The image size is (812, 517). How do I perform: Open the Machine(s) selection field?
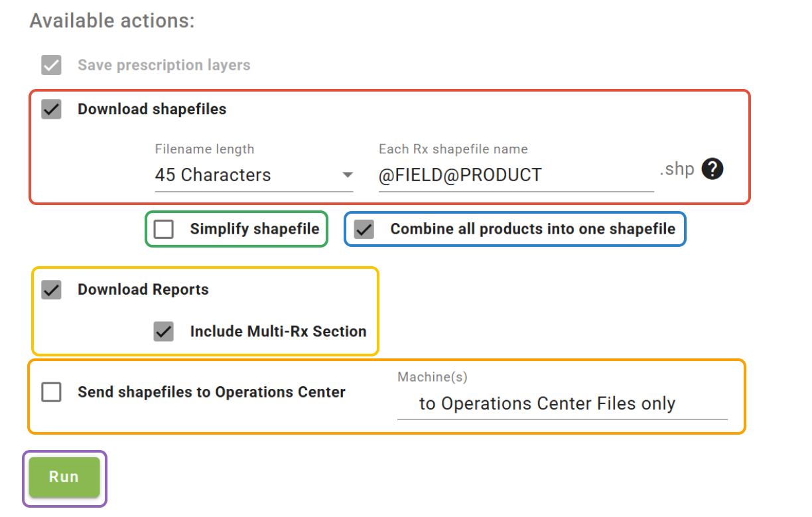pyautogui.click(x=561, y=404)
